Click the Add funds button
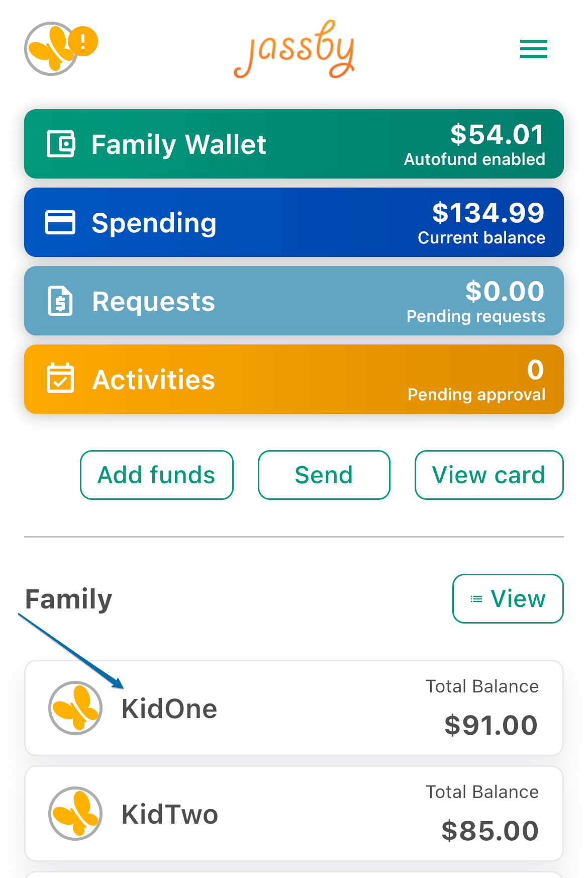 [157, 475]
